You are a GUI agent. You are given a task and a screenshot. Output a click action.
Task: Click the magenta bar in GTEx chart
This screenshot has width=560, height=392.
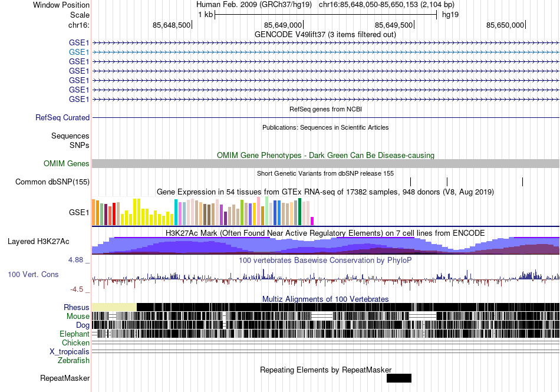click(312, 221)
